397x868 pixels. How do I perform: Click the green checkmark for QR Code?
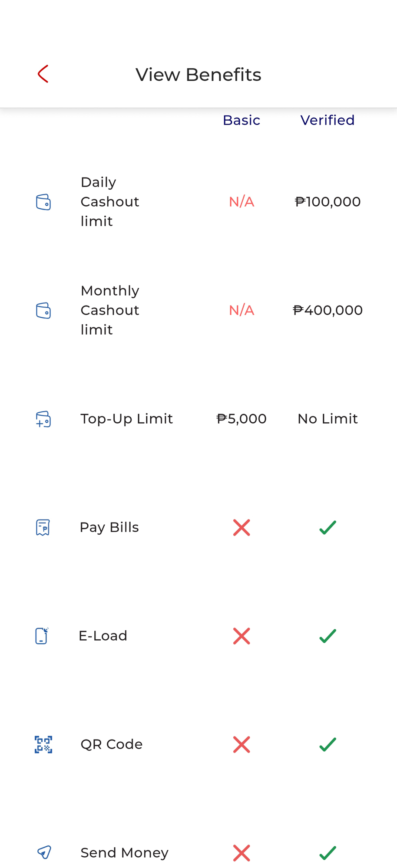click(x=328, y=744)
